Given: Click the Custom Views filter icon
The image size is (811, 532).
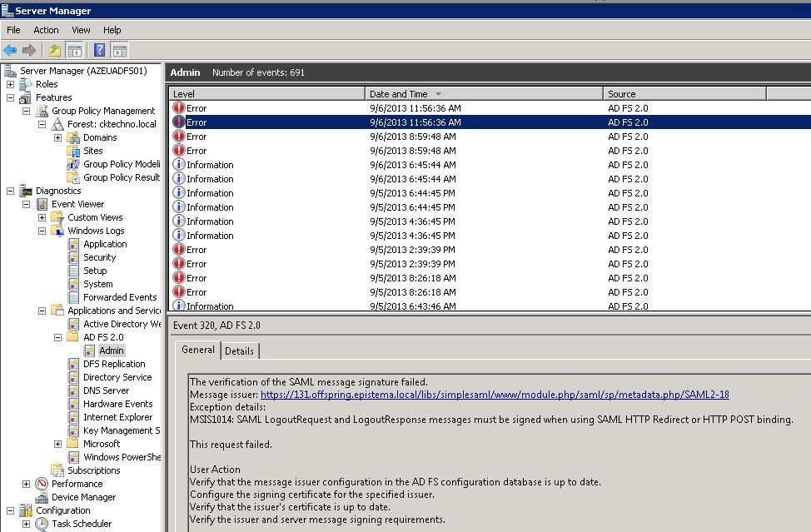Looking at the screenshot, I should pos(57,217).
